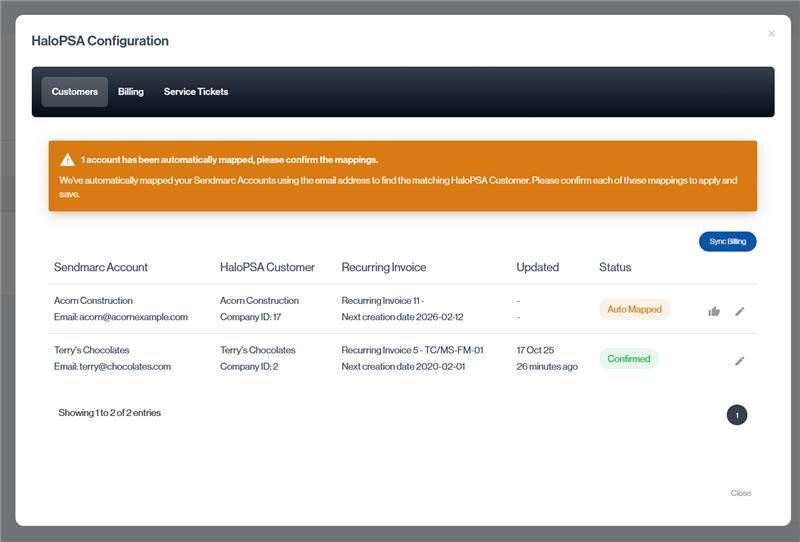
Task: Edit the Acorn Construction mapping
Action: click(740, 311)
